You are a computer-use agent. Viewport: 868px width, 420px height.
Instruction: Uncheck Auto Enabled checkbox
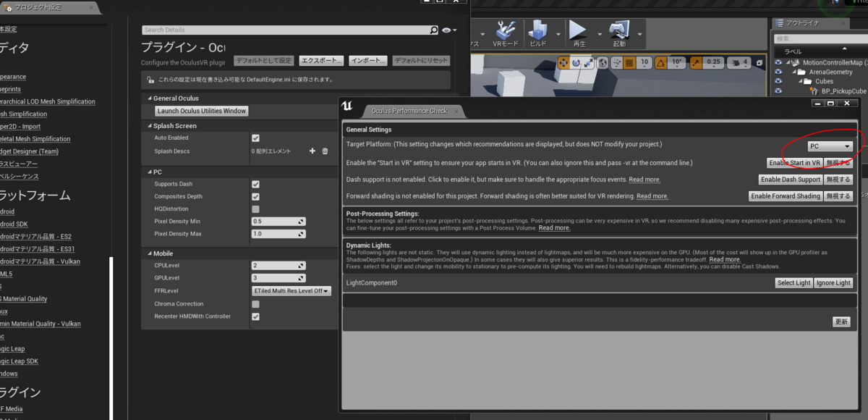click(x=255, y=138)
